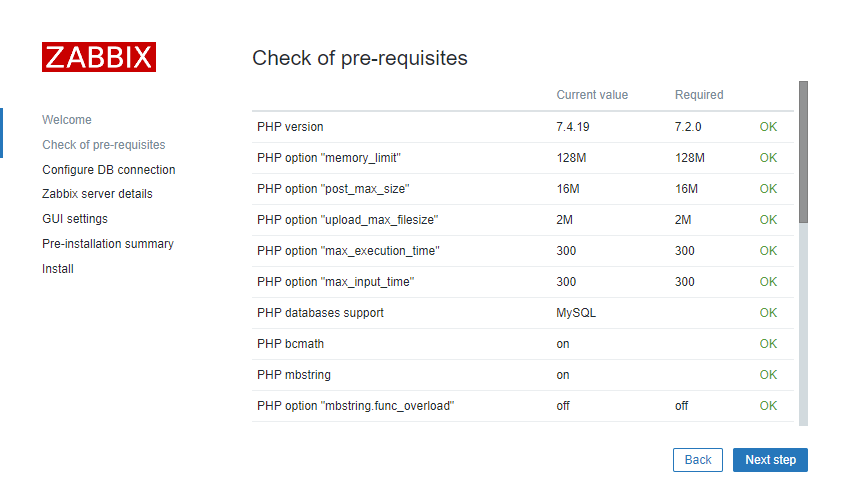Click the prerequisites list scrollbar thumb
Viewport: 848px width, 503px height.
803,152
